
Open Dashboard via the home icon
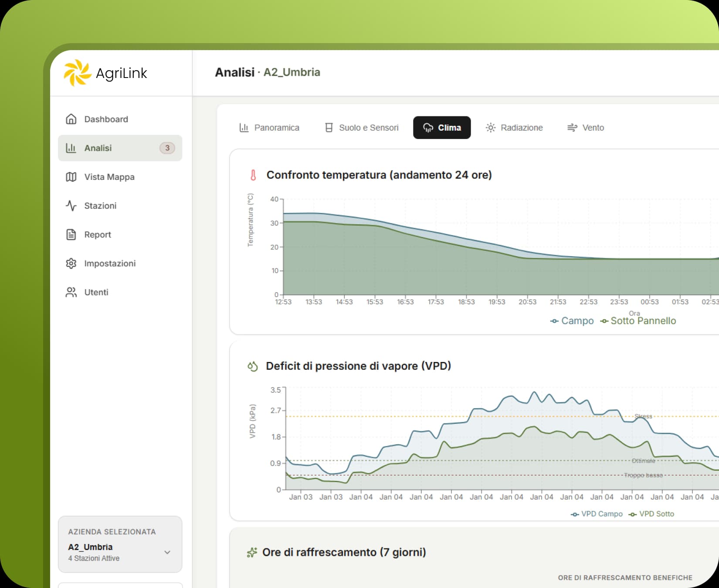(x=71, y=119)
